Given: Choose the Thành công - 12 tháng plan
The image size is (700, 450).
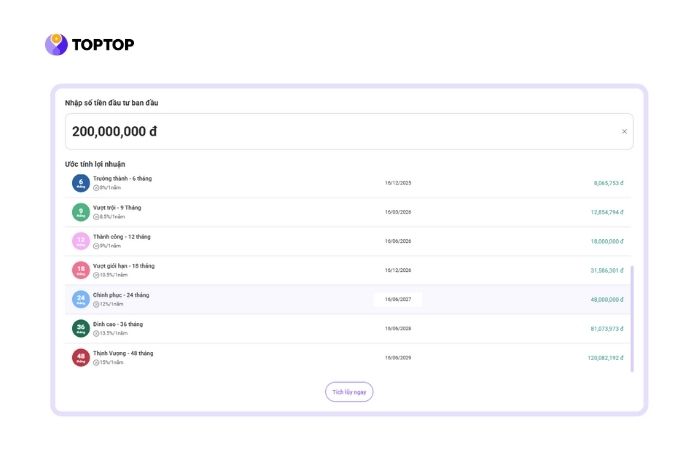Looking at the screenshot, I should pos(121,237).
